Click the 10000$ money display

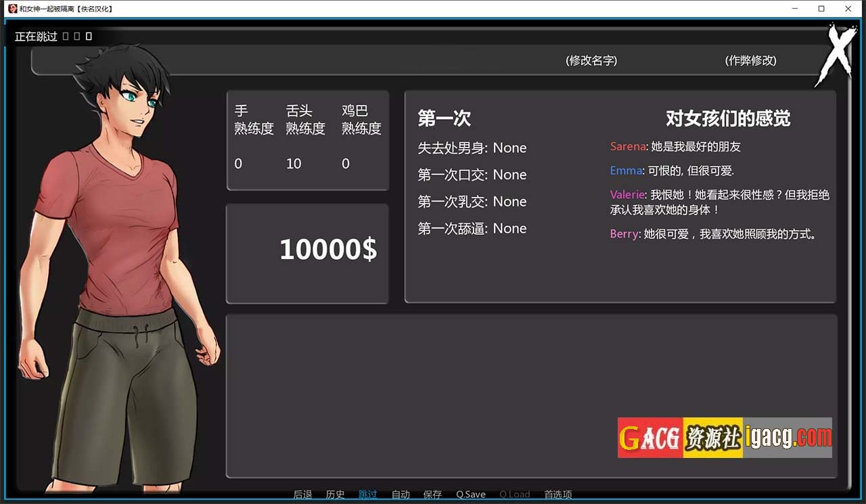click(328, 250)
